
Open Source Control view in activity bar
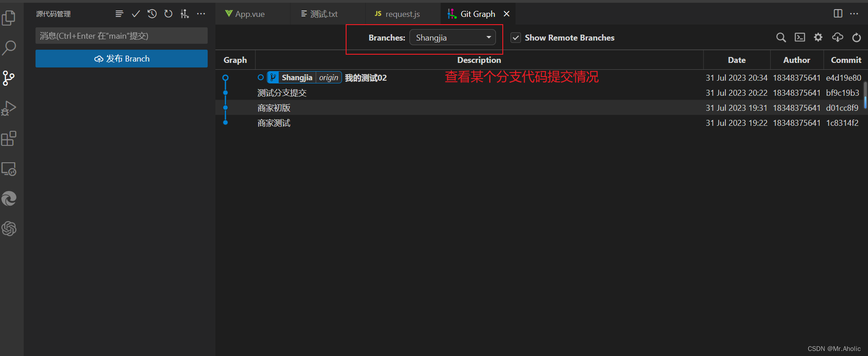[x=9, y=78]
